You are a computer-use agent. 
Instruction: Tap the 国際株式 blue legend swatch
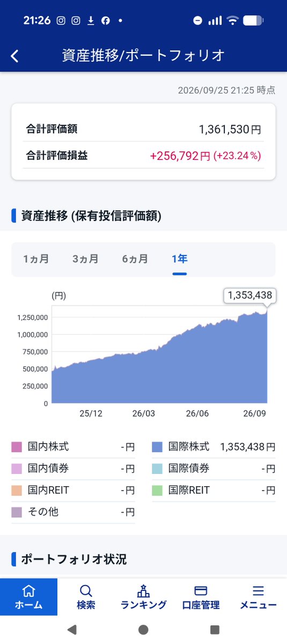tap(157, 447)
